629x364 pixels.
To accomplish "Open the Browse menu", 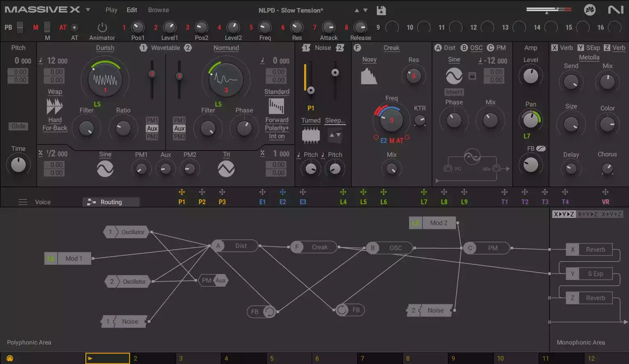I will (158, 10).
